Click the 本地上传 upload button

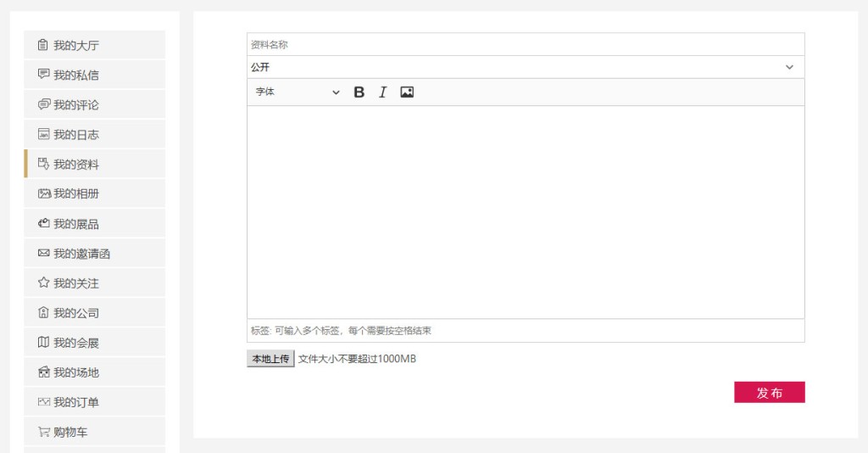tap(270, 359)
